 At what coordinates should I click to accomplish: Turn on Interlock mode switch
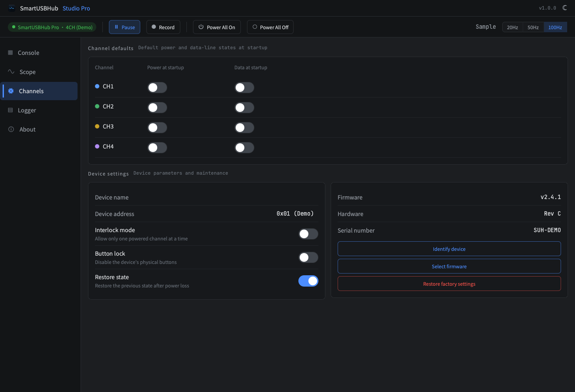coord(308,234)
